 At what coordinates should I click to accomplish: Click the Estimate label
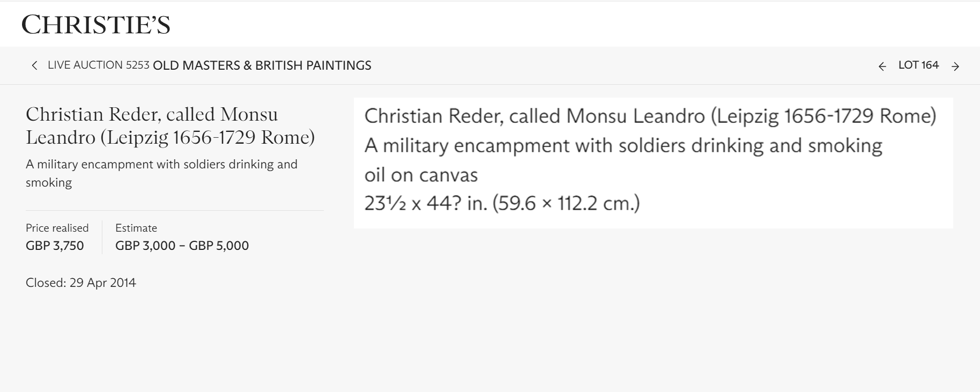click(136, 228)
